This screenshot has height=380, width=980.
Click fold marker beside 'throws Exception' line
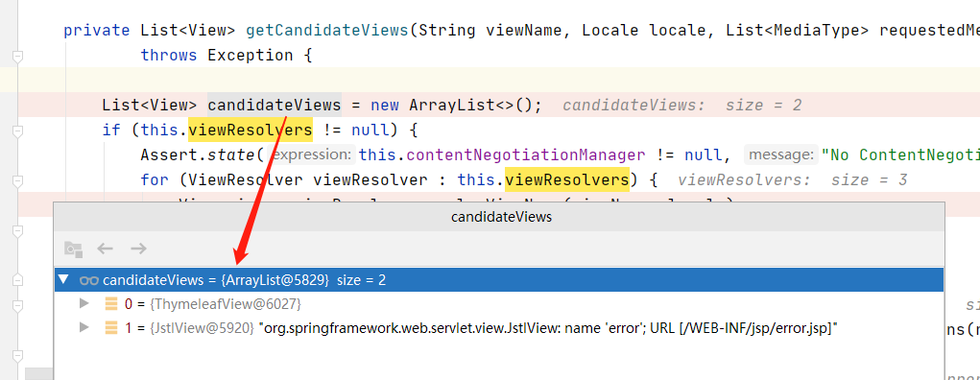coord(17,57)
